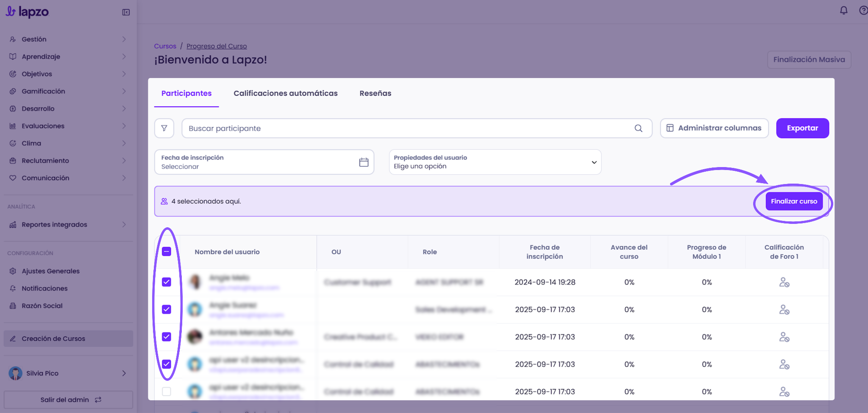Click the Comunicación heart icon
The image size is (868, 413).
pos(13,178)
